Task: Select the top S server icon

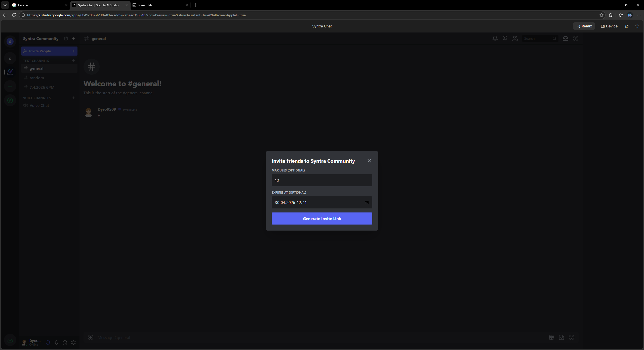Action: tap(10, 41)
